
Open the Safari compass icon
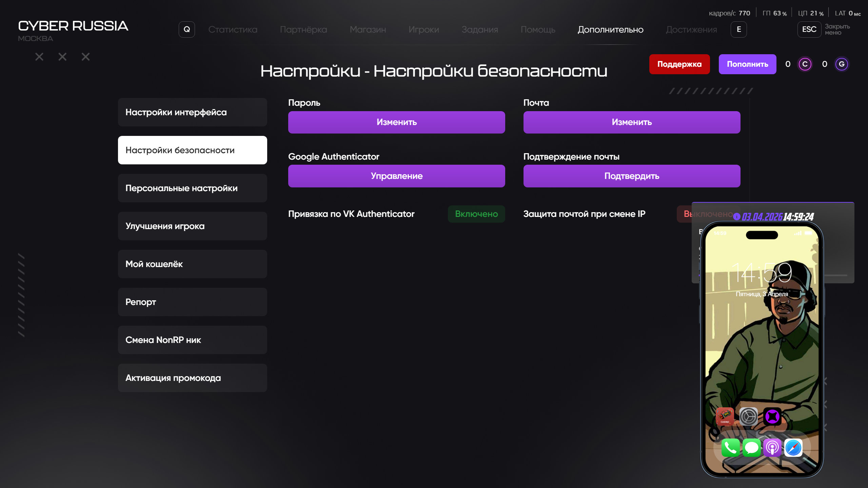click(793, 448)
